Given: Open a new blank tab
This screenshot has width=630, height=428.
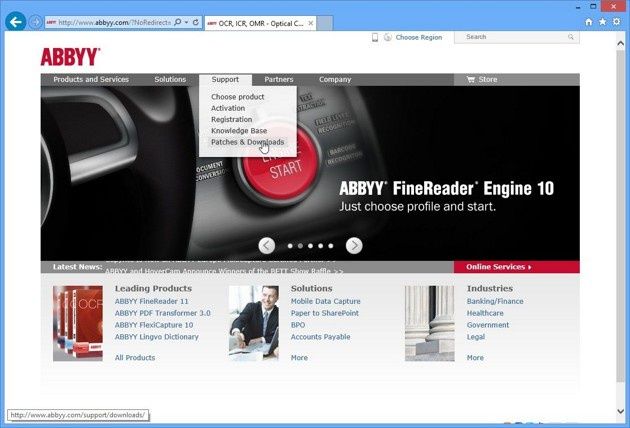Looking at the screenshot, I should click(x=325, y=23).
